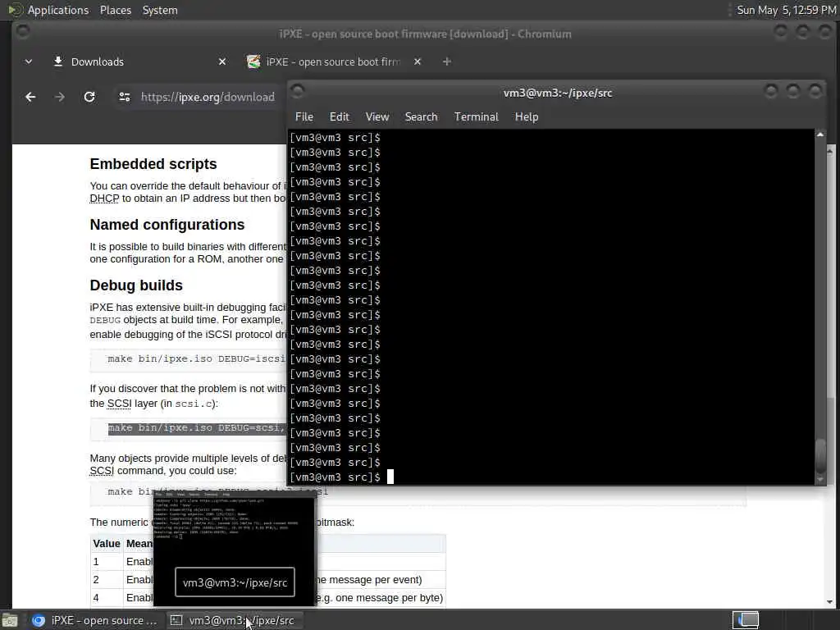Click the terminal scrollbar thumb

click(820, 456)
